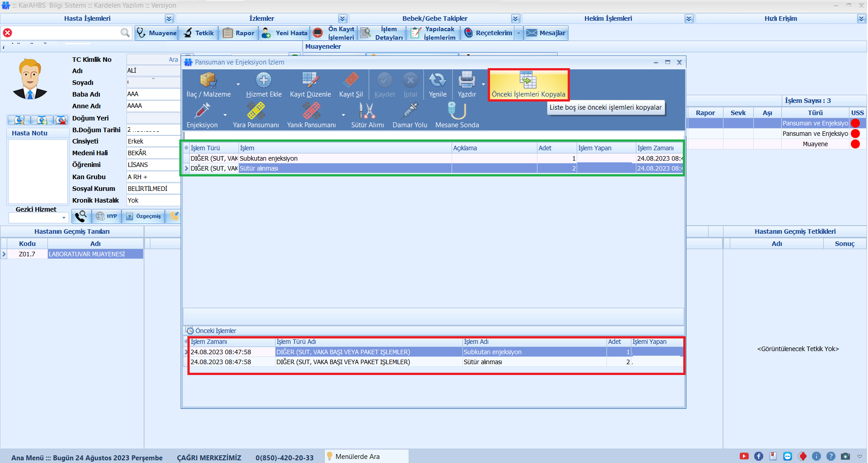Open the YouTube icon in status bar
Image resolution: width=868 pixels, height=463 pixels.
(x=744, y=456)
